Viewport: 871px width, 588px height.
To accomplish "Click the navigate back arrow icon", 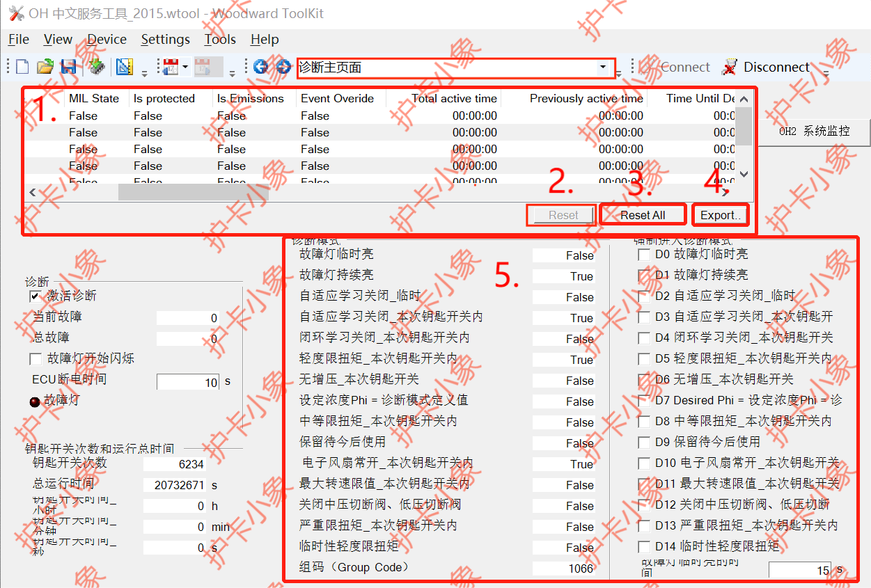I will click(x=261, y=67).
